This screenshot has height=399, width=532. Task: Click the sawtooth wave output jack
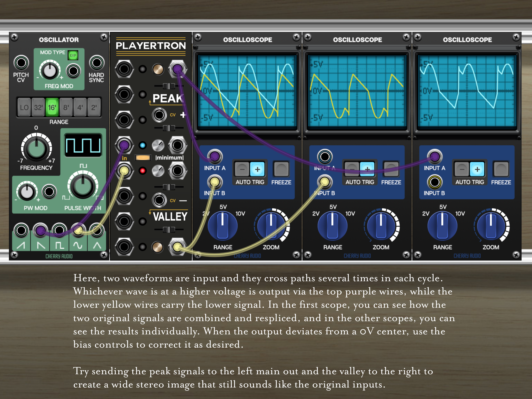(x=21, y=230)
